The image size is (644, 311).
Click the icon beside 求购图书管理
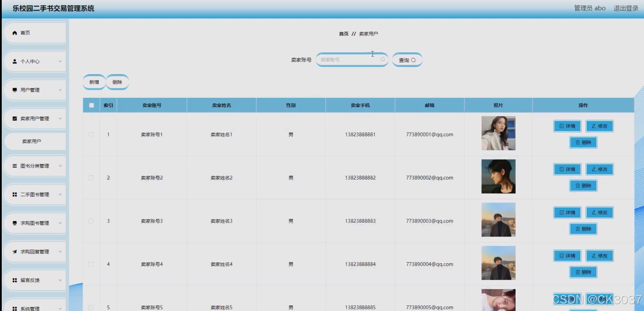pos(15,223)
